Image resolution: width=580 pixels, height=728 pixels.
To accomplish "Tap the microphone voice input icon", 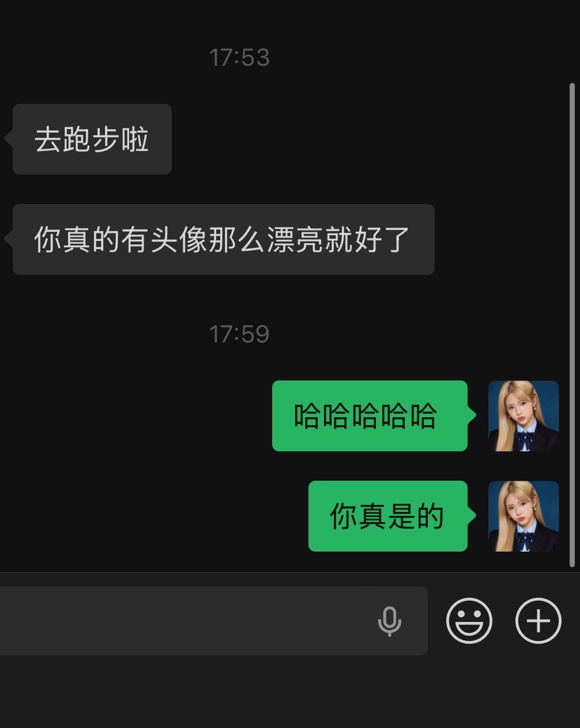I will (x=389, y=621).
